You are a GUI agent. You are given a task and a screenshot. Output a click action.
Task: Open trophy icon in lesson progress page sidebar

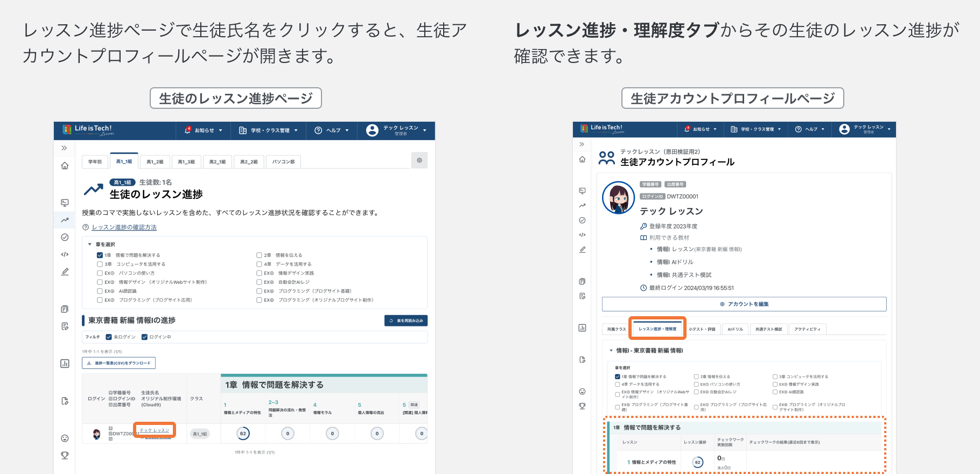65,456
